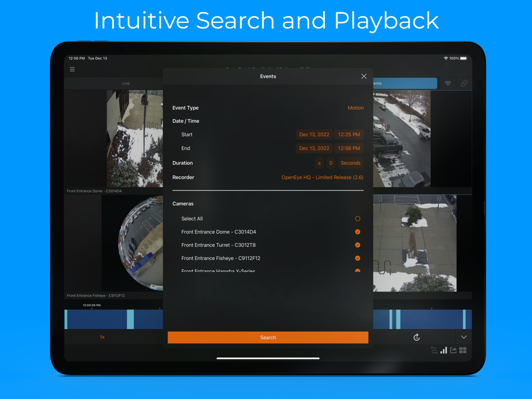Open the snowy plaza camera view
Viewport: 532px width, 399px height.
[414, 243]
